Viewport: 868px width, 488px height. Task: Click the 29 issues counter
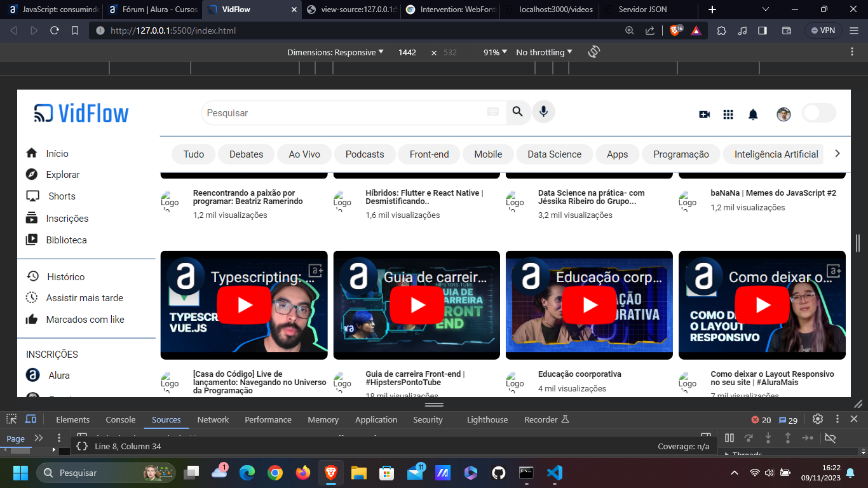click(788, 420)
